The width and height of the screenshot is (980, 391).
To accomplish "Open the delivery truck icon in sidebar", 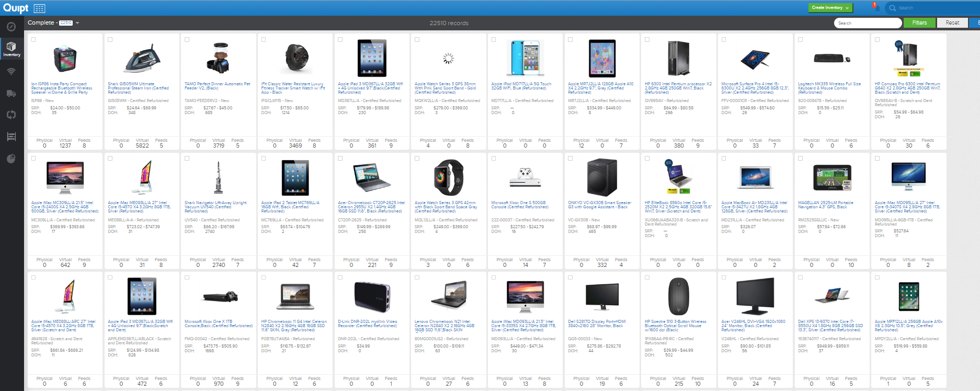I will pos(11,93).
